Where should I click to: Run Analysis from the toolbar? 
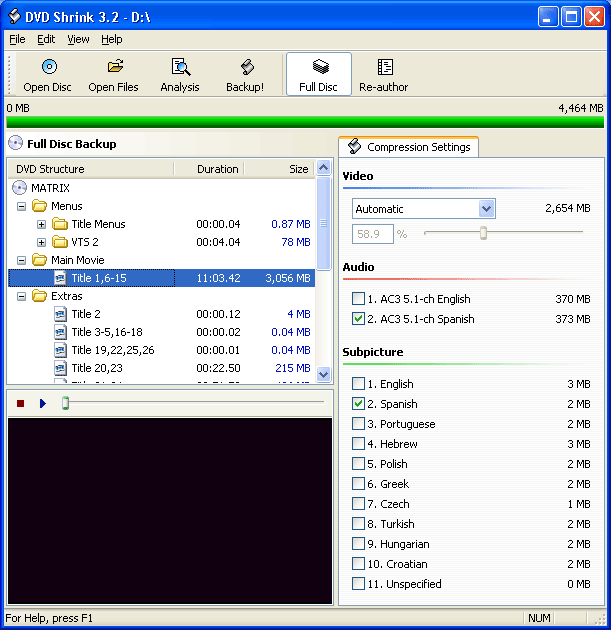pyautogui.click(x=180, y=74)
